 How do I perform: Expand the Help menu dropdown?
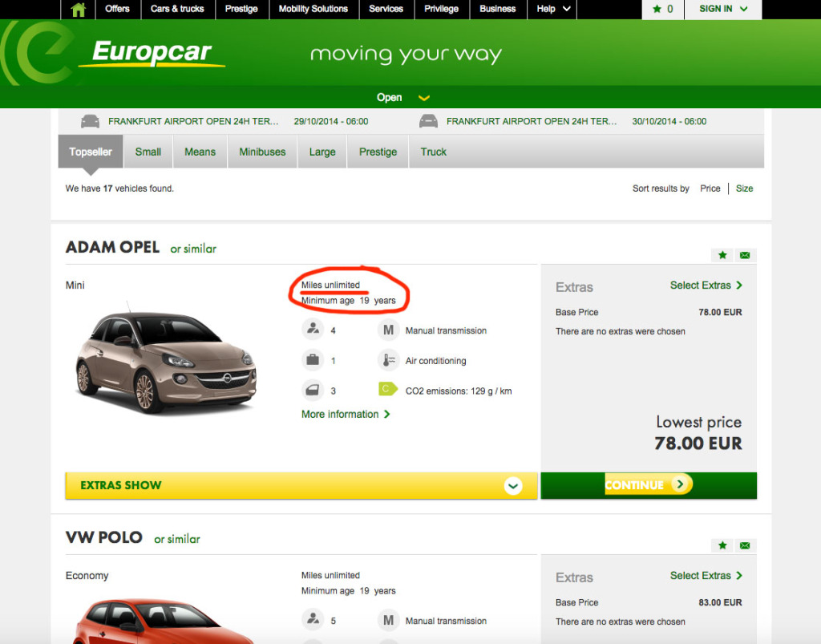[555, 10]
